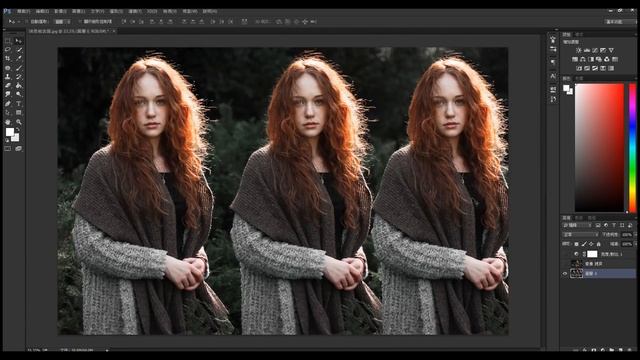This screenshot has height=360, width=640.
Task: Open the Filter menu
Action: pyautogui.click(x=135, y=11)
